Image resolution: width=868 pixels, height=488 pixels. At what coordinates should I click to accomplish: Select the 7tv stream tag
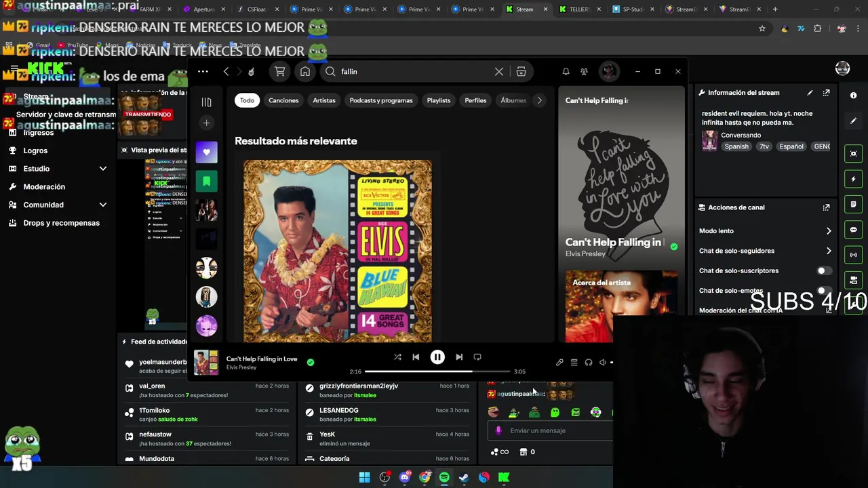(x=764, y=146)
